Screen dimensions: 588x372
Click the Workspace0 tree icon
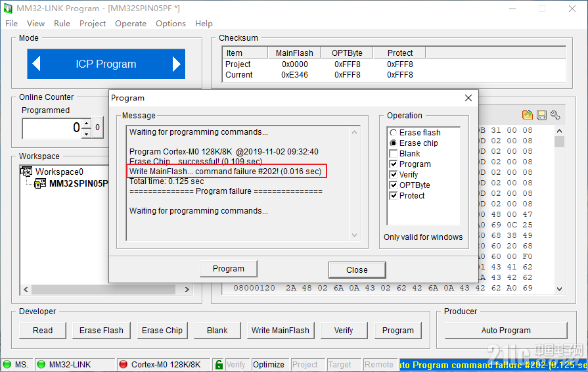(27, 172)
